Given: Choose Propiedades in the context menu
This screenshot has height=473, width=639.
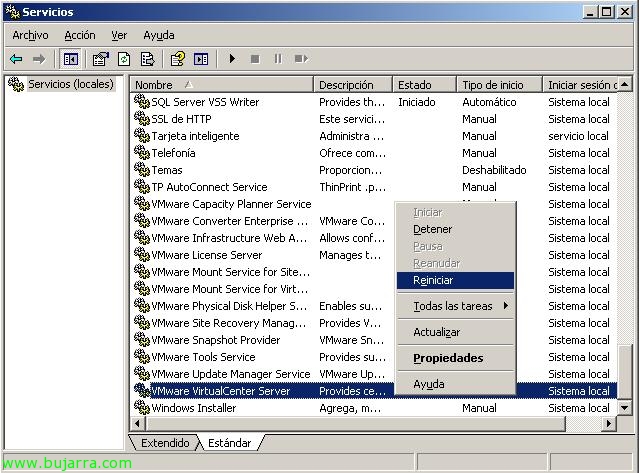Looking at the screenshot, I should click(x=455, y=358).
